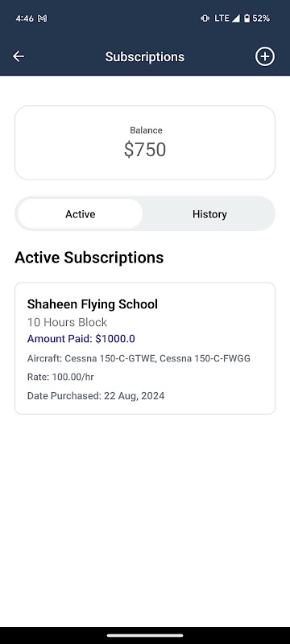Tap the Subscriptions page title

[x=145, y=56]
